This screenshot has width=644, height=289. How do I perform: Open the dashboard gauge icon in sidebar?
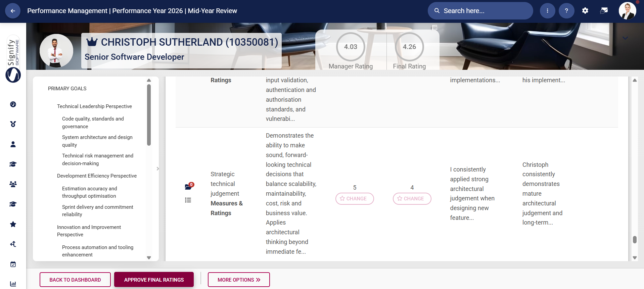click(x=13, y=104)
